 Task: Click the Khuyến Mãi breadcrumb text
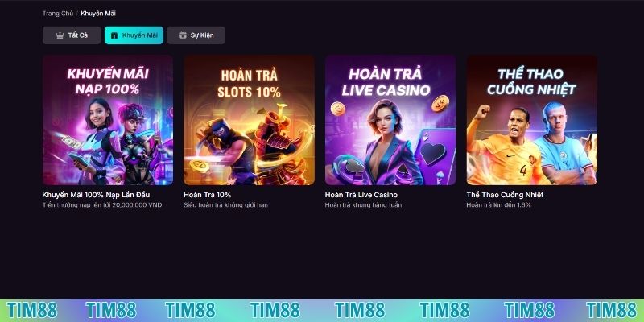[98, 14]
